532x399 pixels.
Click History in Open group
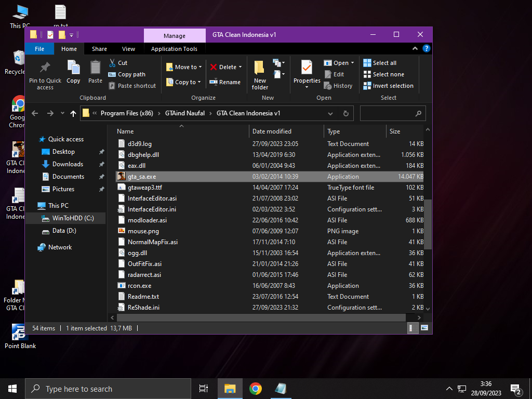(338, 86)
